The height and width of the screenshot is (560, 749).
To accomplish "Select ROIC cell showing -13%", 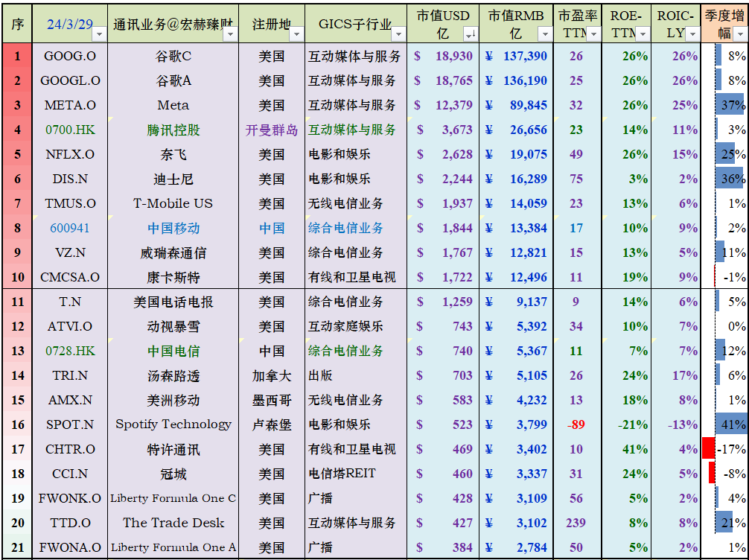I will click(x=676, y=424).
